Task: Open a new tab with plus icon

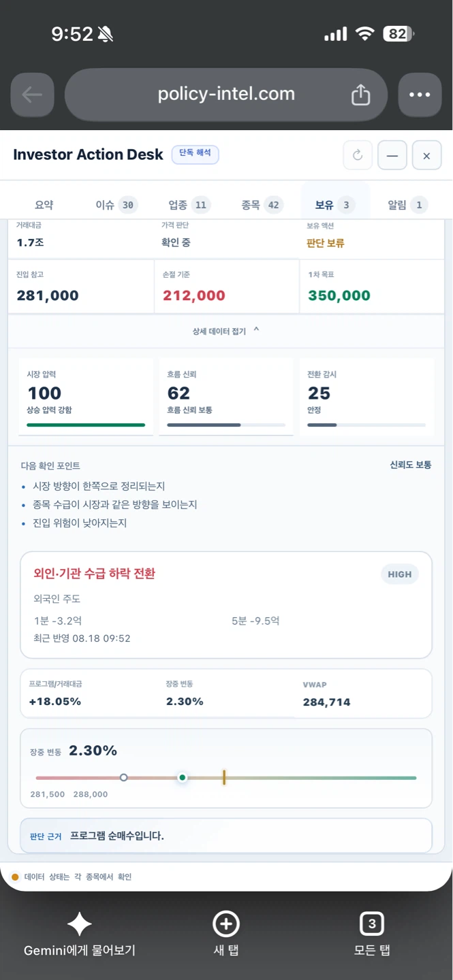Action: pyautogui.click(x=226, y=924)
